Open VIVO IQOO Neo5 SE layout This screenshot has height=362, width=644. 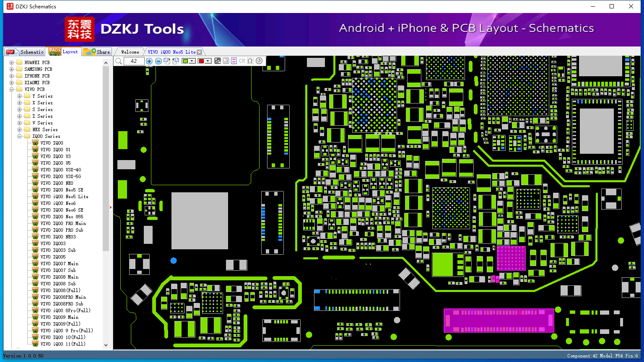[x=62, y=190]
